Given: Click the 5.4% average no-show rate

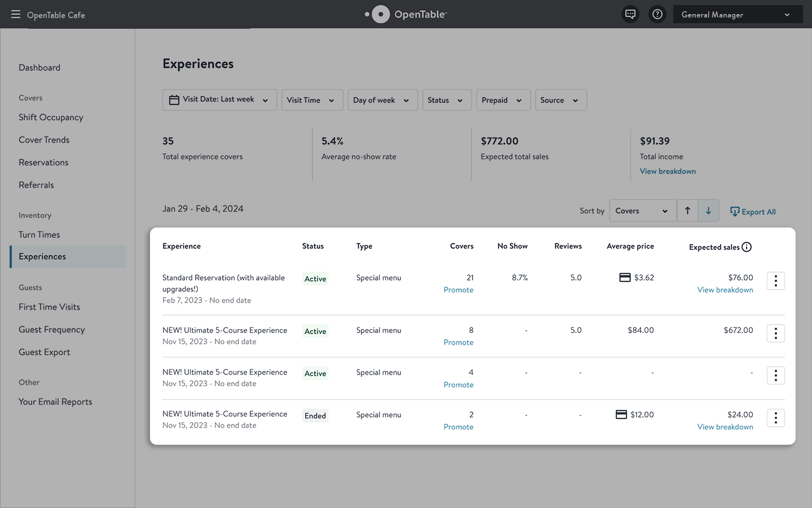Looking at the screenshot, I should [x=333, y=141].
